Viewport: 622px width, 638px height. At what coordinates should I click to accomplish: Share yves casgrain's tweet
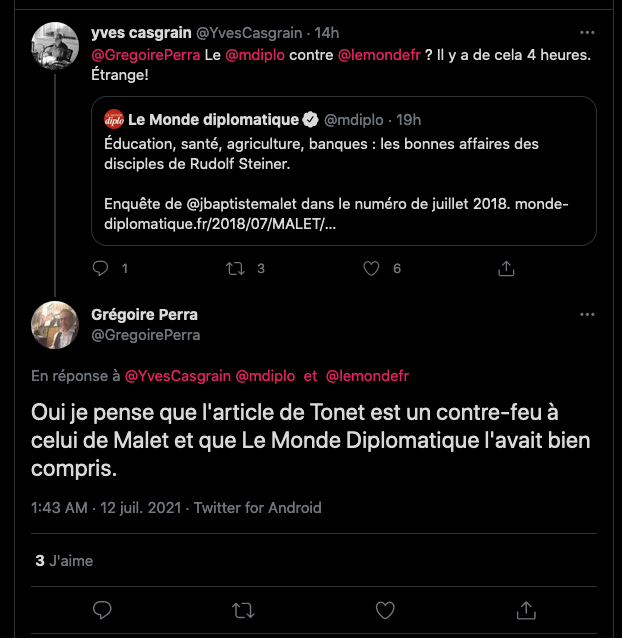coord(506,268)
